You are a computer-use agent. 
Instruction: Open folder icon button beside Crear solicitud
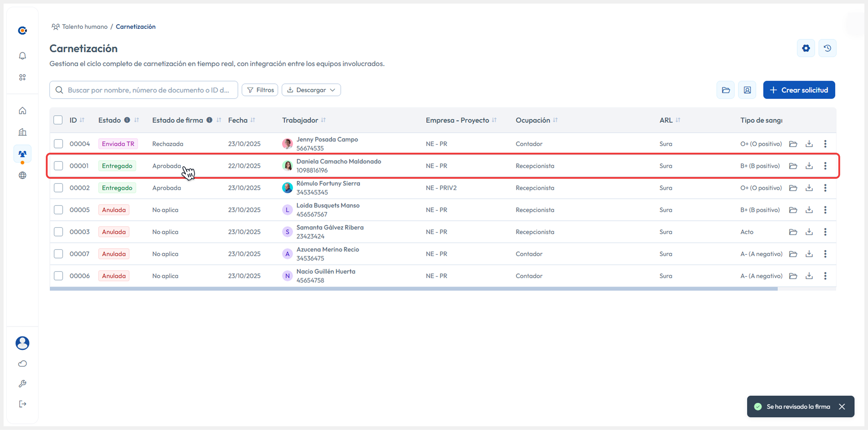(x=725, y=90)
